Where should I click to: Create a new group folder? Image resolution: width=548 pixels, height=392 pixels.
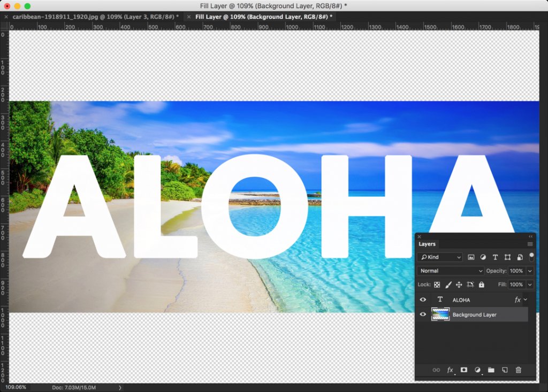[x=491, y=370]
